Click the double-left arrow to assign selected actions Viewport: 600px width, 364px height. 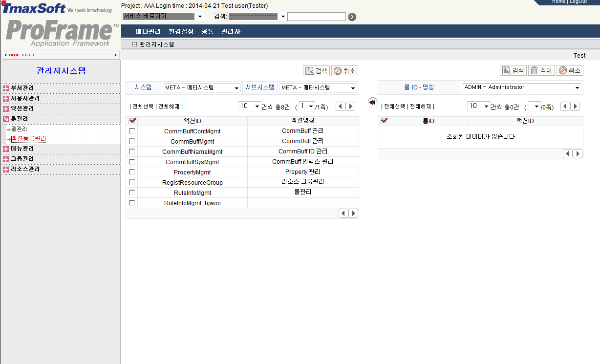(x=372, y=102)
